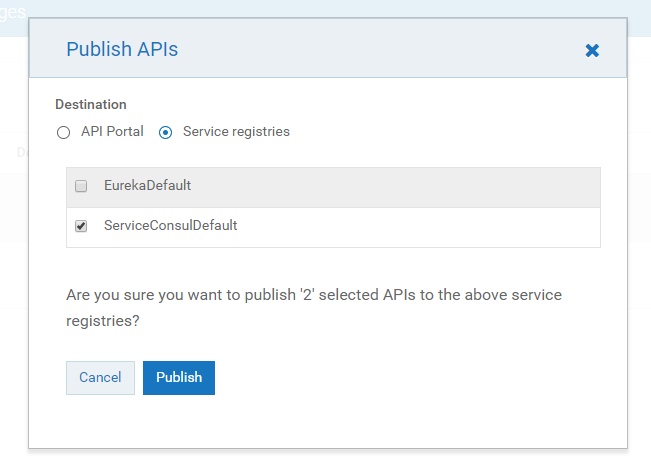Click the blue Publish button
The height and width of the screenshot is (471, 651).
coord(179,377)
